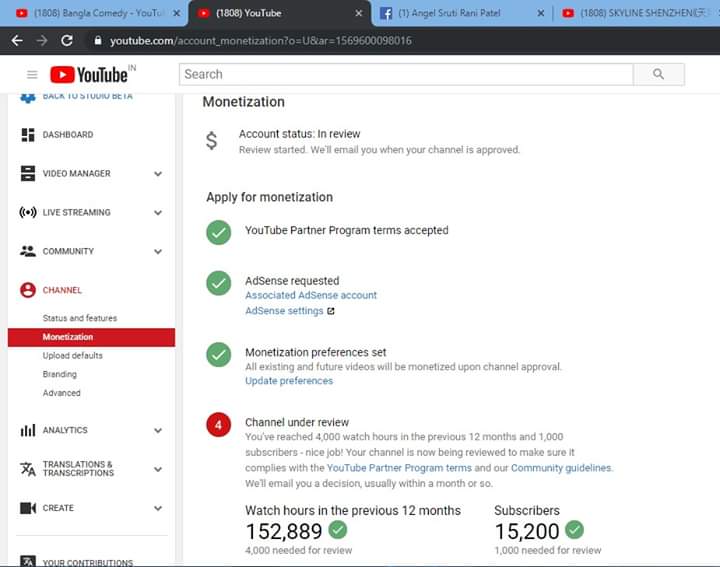Click the Channel person icon

(28, 290)
